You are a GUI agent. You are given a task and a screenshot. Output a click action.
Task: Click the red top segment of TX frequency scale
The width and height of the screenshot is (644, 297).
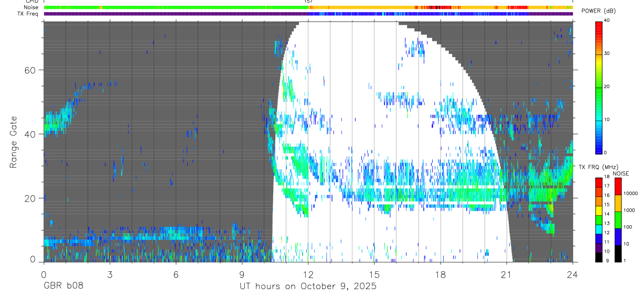click(599, 183)
